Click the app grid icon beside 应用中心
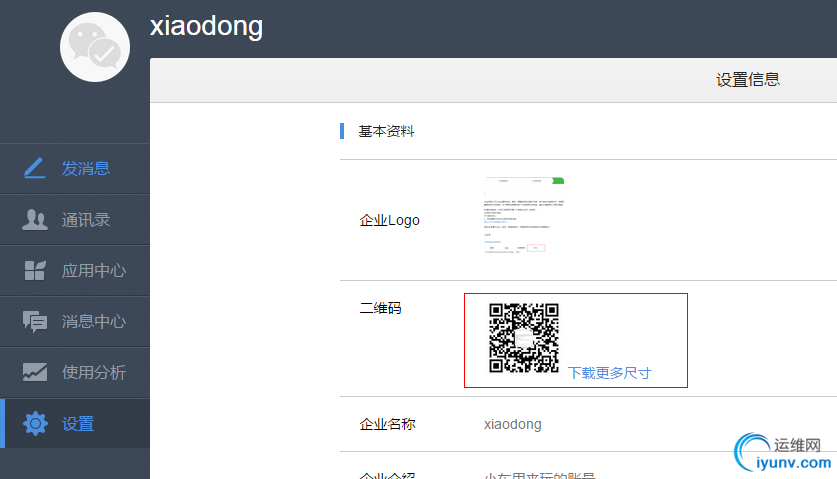837x479 pixels. (x=35, y=270)
